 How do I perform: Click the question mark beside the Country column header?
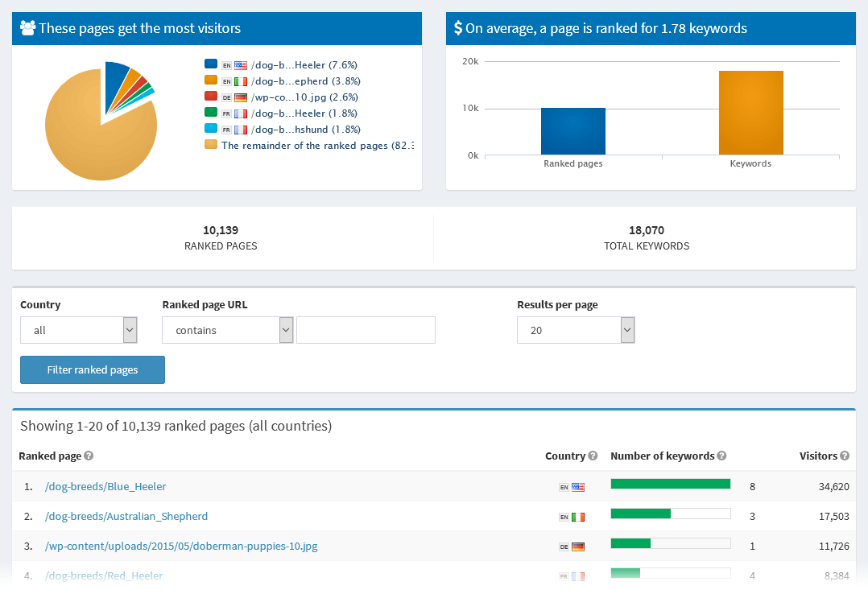592,456
